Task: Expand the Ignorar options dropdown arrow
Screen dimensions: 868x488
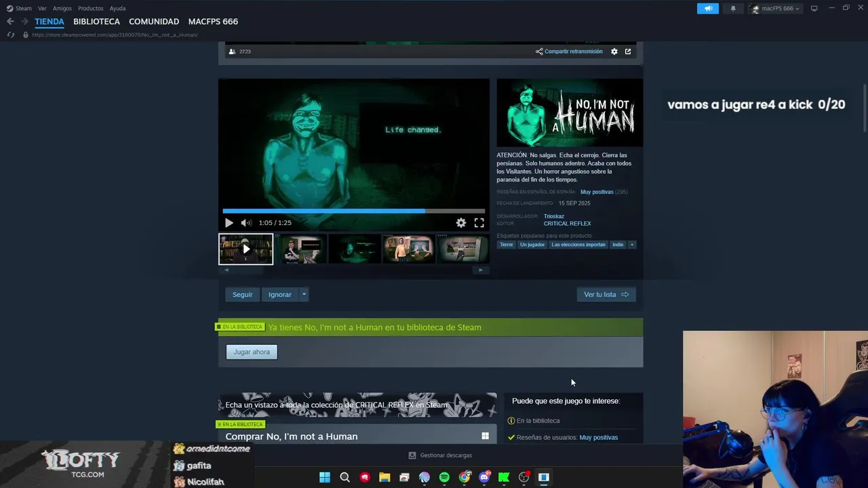Action: 304,294
